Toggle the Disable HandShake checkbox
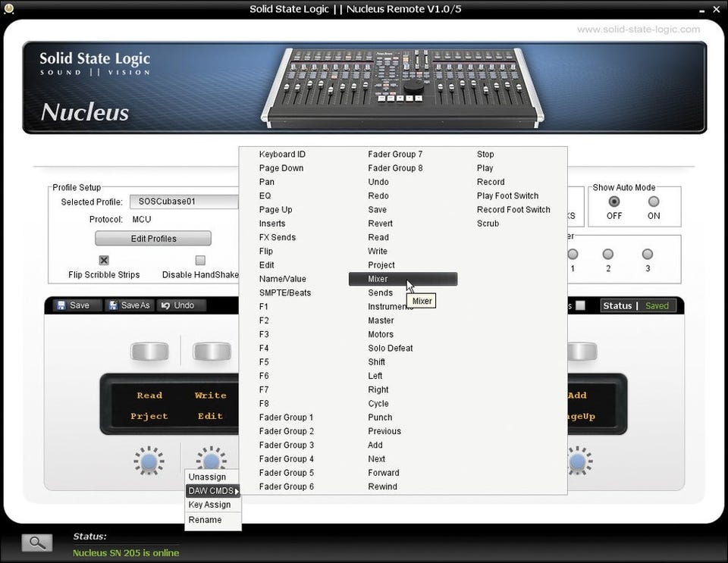Viewport: 728px width, 563px height. [x=200, y=260]
